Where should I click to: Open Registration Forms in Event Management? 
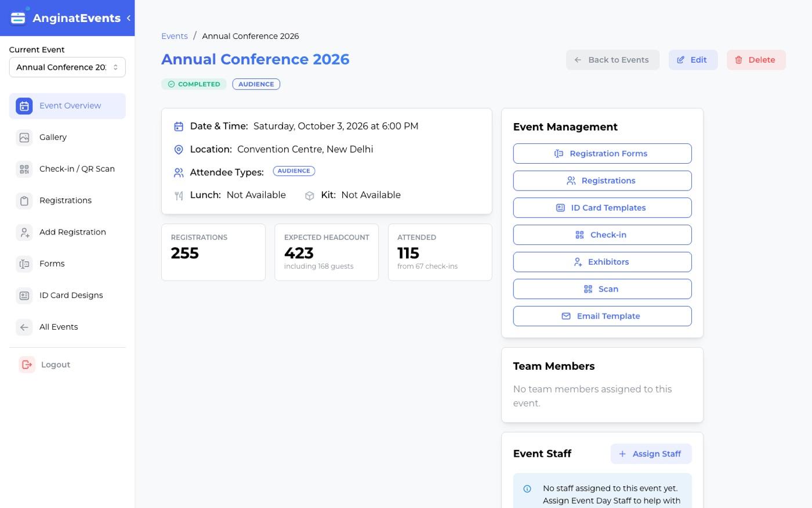[x=602, y=154]
